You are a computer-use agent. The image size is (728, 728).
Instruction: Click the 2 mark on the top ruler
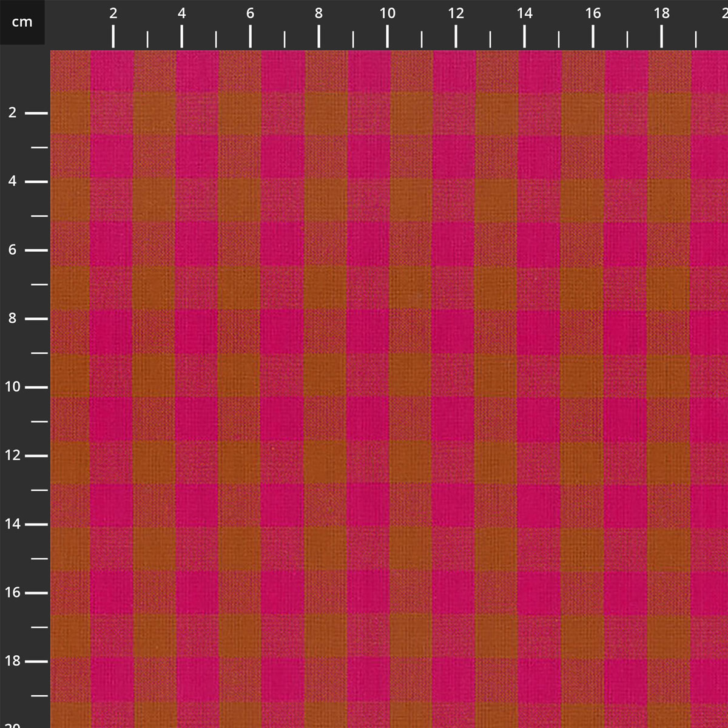[x=113, y=36]
